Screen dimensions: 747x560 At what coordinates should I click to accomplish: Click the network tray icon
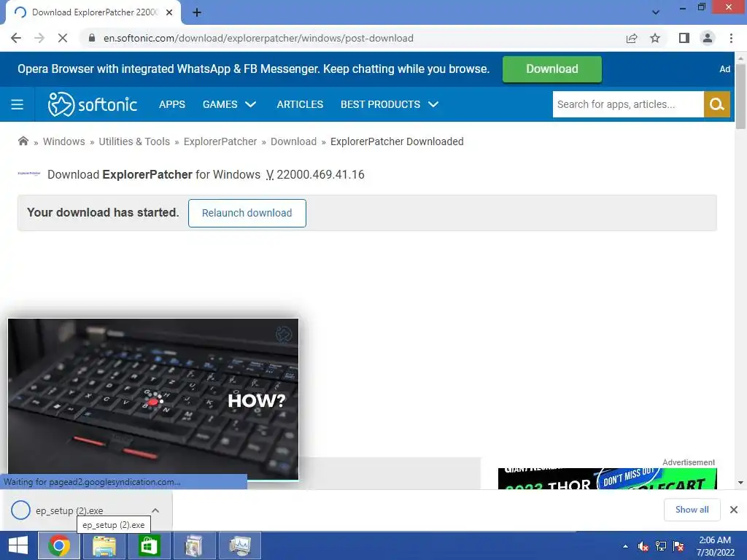(x=661, y=546)
